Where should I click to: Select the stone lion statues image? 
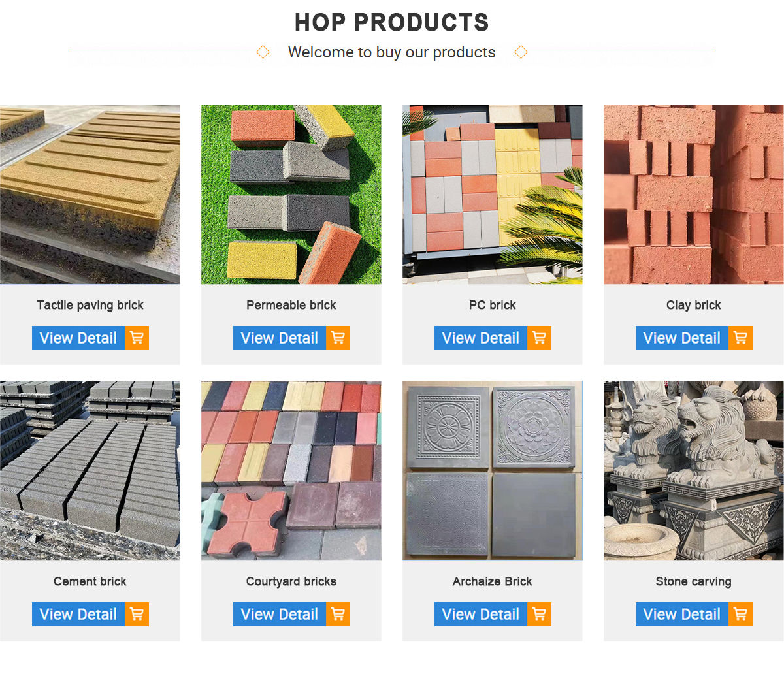tap(693, 470)
